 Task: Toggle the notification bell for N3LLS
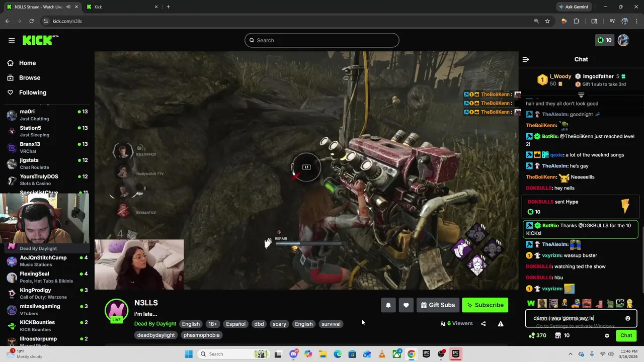click(x=388, y=305)
